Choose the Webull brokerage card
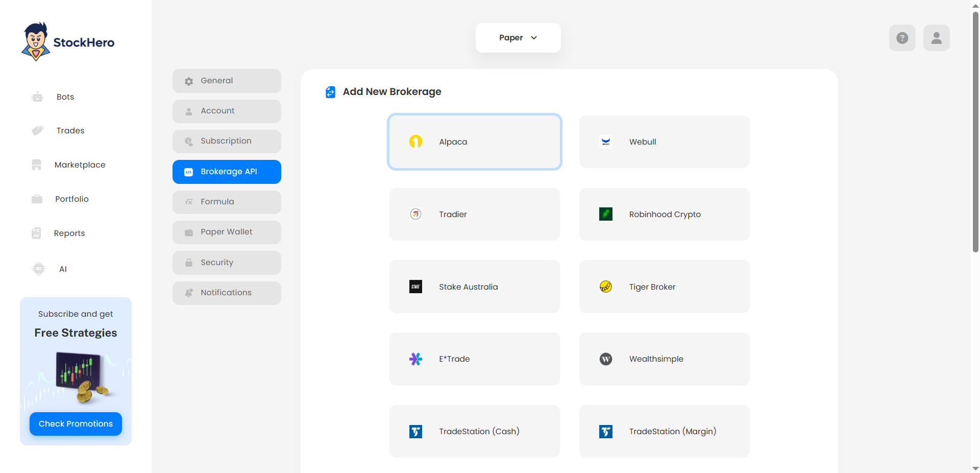Screen dimensions: 980x473 click(665, 141)
